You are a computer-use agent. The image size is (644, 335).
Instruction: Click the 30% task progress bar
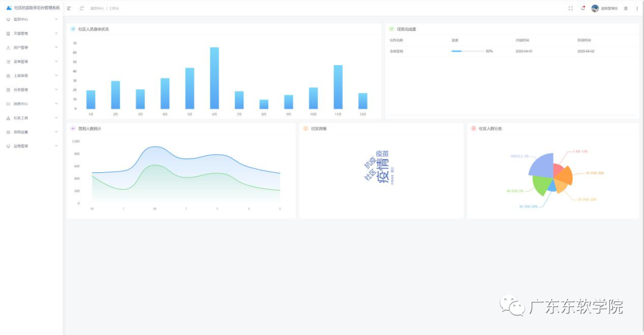(467, 51)
